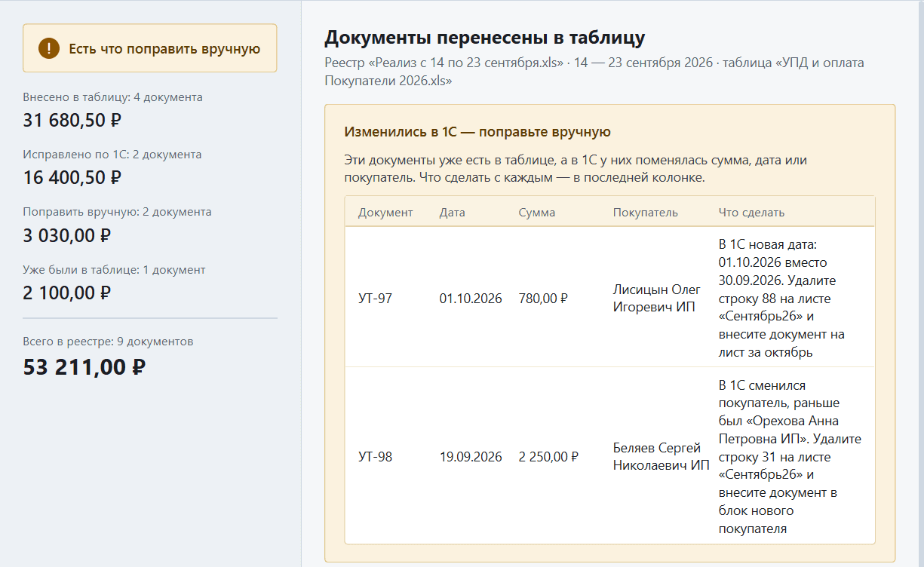Click the 'Покупатель' column header
The width and height of the screenshot is (924, 567).
[x=646, y=213]
